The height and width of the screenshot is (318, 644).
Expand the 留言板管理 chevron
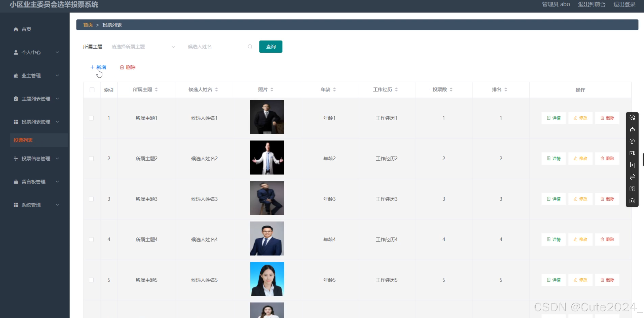tap(57, 182)
